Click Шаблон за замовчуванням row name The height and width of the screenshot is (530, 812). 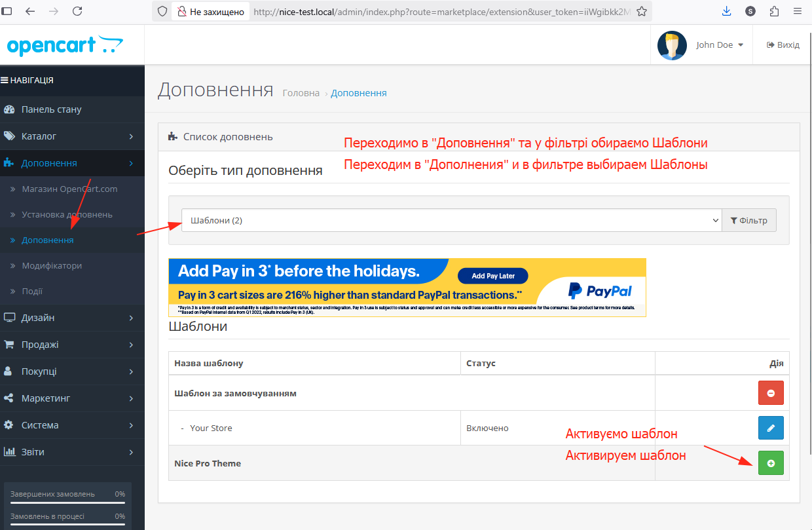[236, 393]
